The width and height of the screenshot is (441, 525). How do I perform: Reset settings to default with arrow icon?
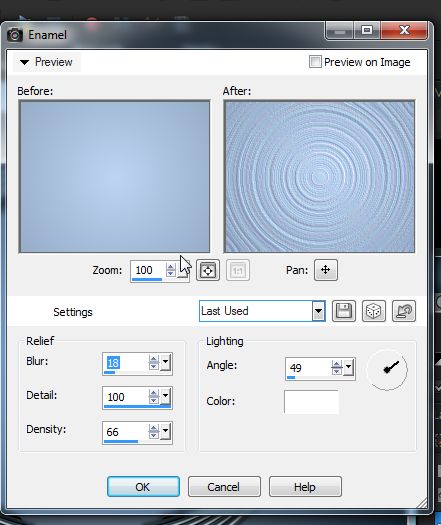pos(404,311)
